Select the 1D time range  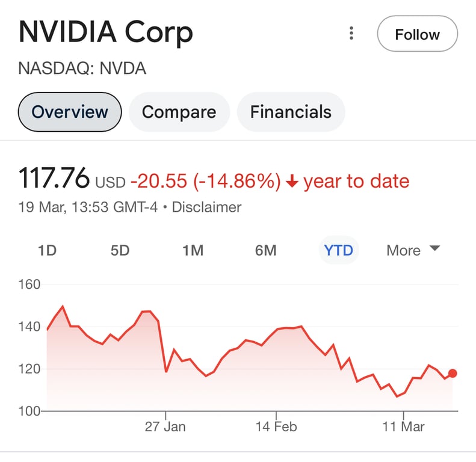coord(47,250)
